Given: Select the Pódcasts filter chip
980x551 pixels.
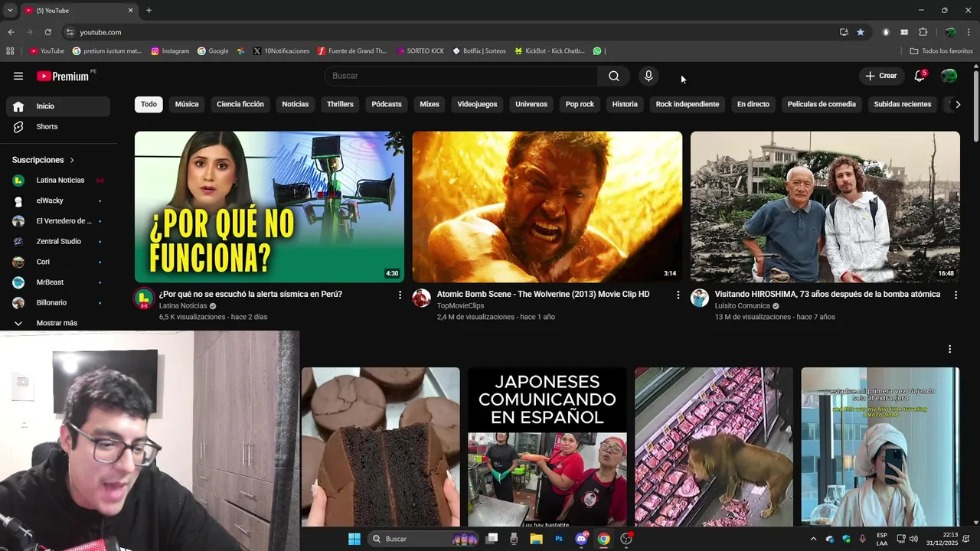Looking at the screenshot, I should (x=387, y=104).
